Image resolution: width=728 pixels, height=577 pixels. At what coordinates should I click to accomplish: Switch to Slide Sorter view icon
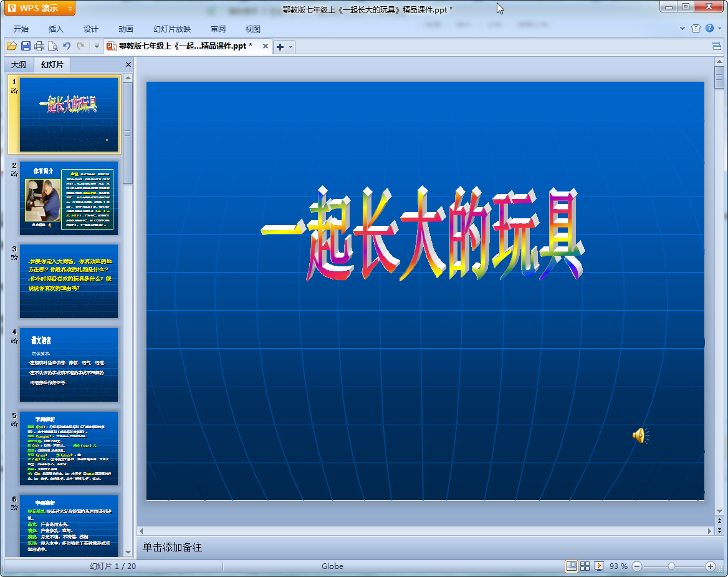point(585,566)
